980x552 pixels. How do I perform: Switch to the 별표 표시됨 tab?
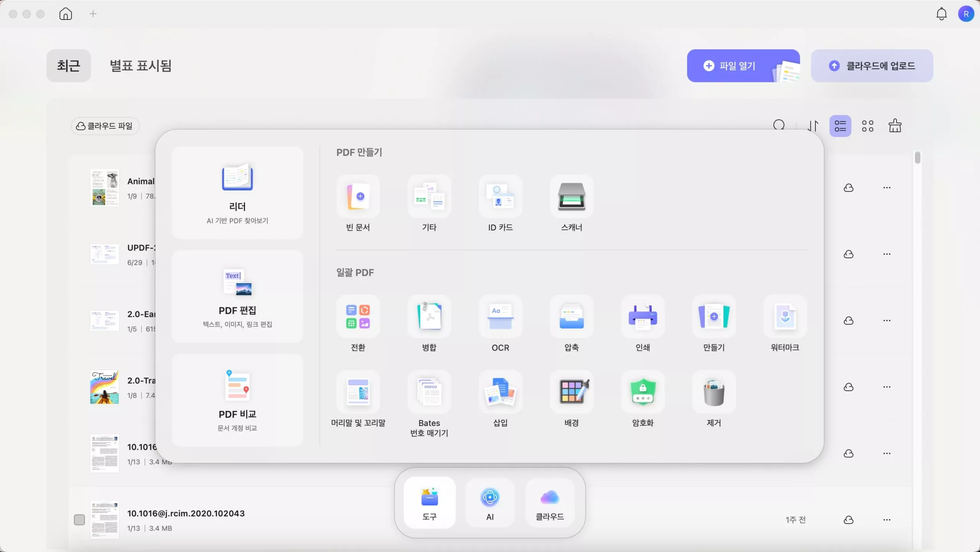pyautogui.click(x=140, y=66)
